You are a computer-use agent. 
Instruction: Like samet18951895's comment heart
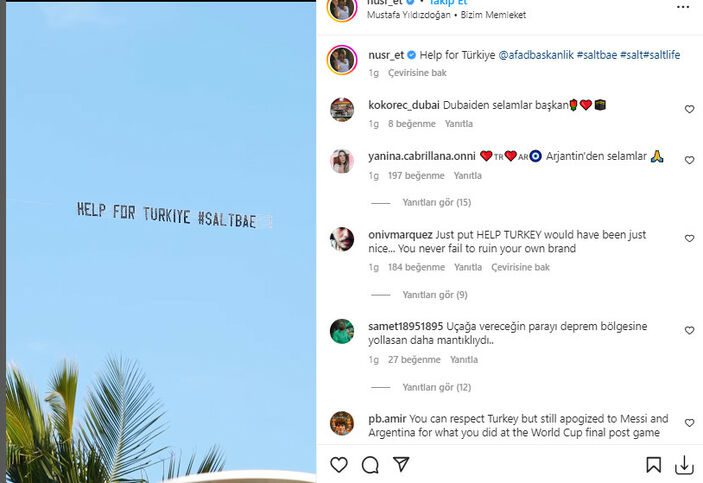coord(689,331)
